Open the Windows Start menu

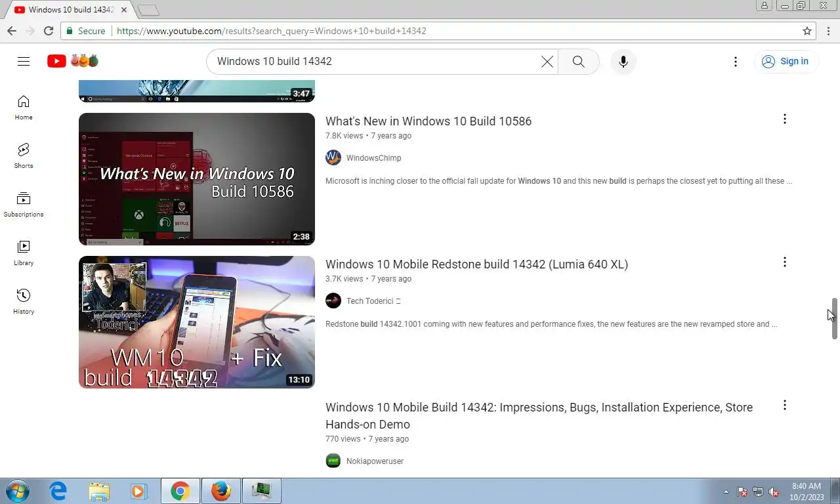(x=16, y=491)
